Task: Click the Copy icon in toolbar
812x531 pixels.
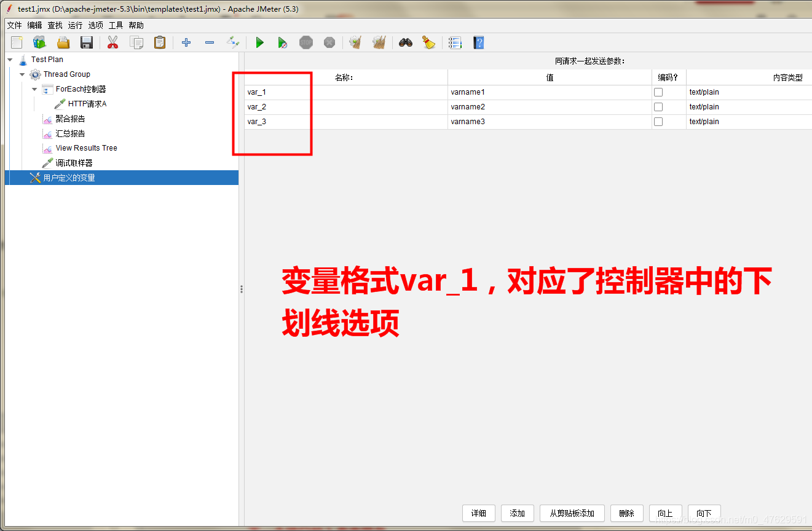Action: pos(136,42)
